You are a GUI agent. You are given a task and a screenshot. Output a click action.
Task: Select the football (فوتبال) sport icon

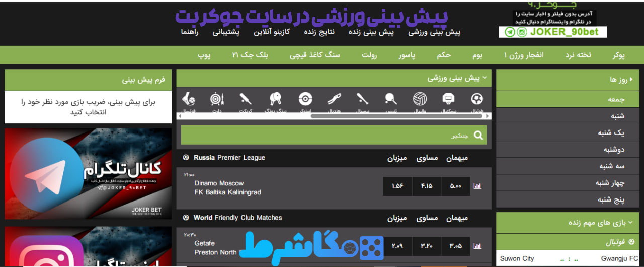tap(477, 99)
